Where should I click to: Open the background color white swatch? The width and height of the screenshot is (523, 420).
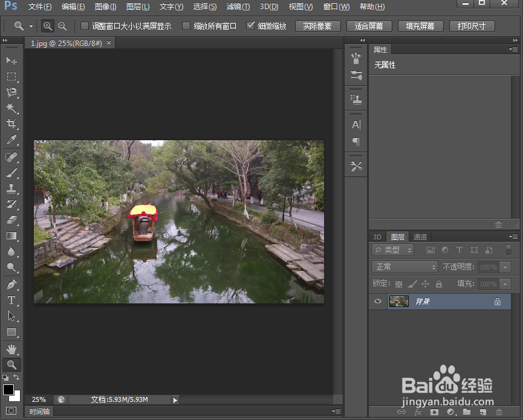[x=16, y=397]
